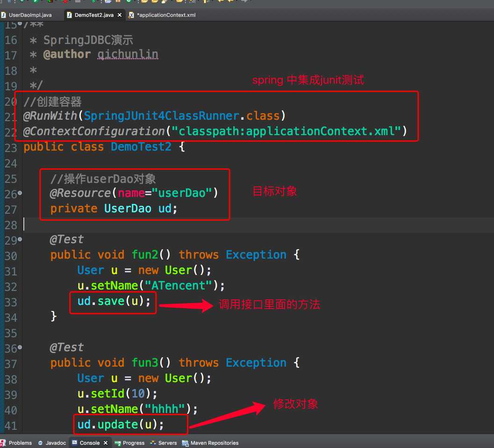Collapse the fold marker at line 26

(20, 192)
